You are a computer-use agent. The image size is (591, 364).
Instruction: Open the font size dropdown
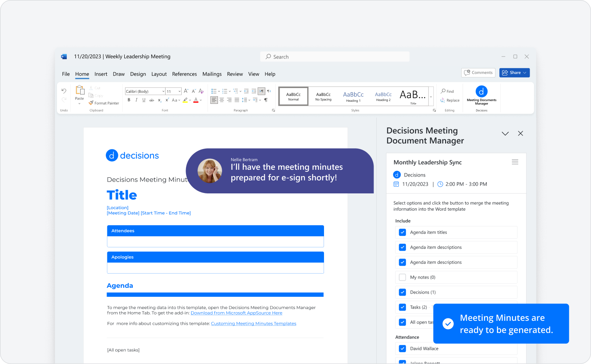tap(179, 91)
